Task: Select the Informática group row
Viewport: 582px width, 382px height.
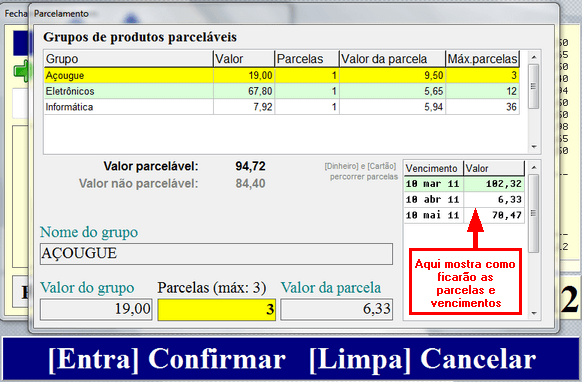Action: click(281, 107)
